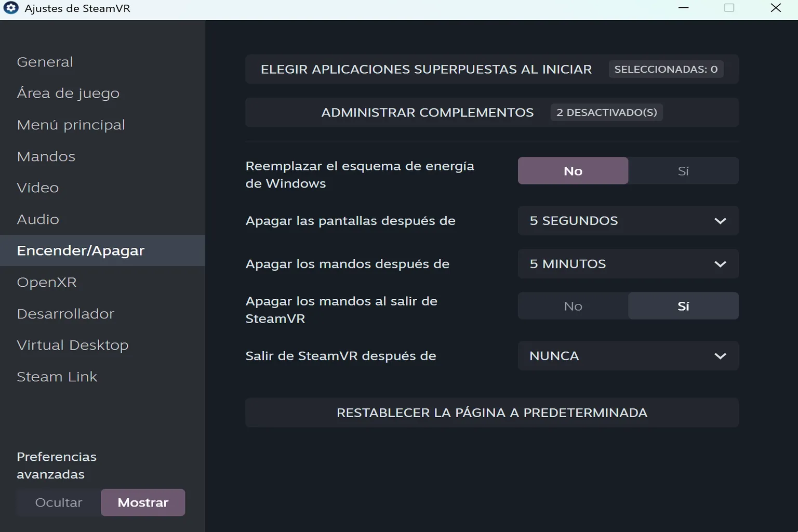798x532 pixels.
Task: Choose No for apagar mandos al salir
Action: tap(573, 306)
